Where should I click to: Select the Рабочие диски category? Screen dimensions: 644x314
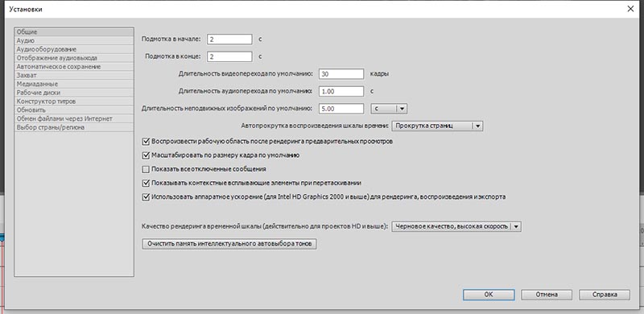pos(74,93)
